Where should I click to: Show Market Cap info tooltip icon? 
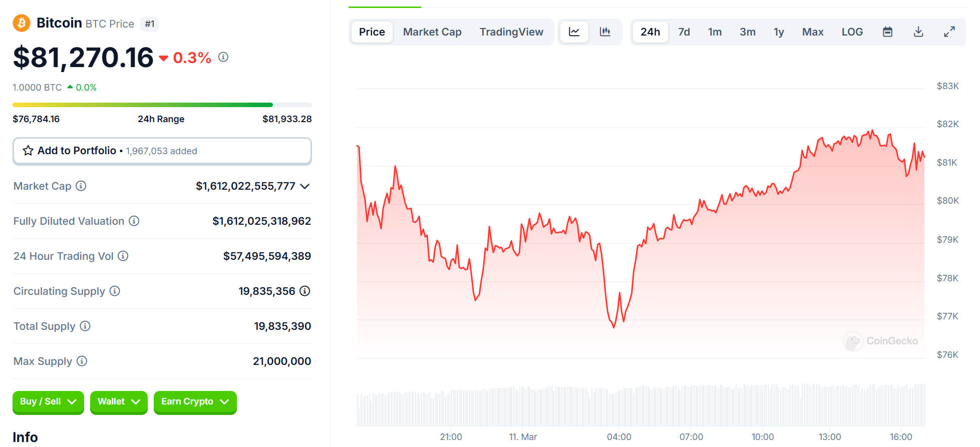81,186
